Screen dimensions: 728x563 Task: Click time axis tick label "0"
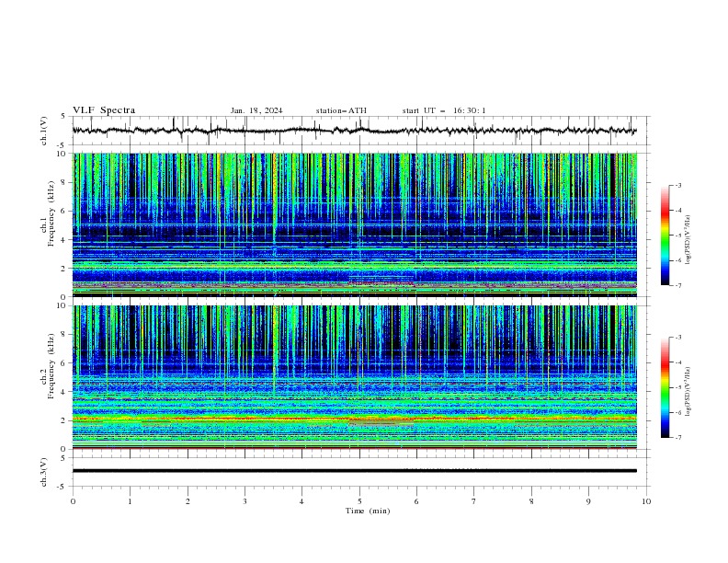73,501
